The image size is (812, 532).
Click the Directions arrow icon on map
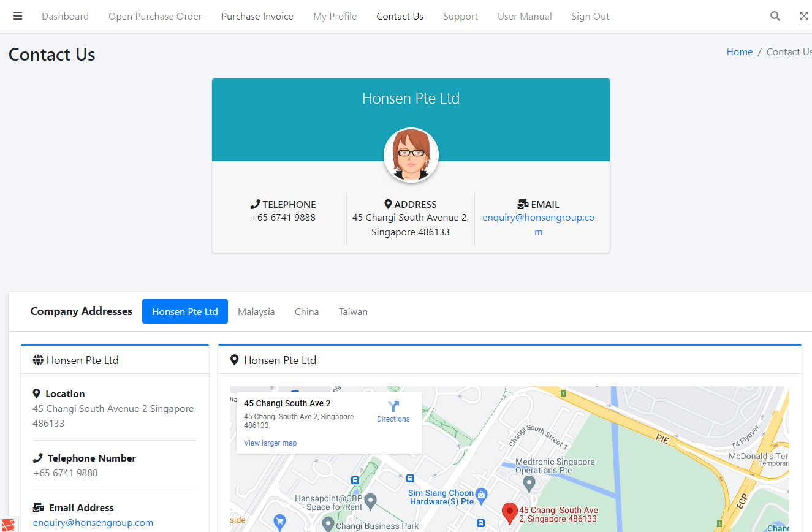coord(393,406)
